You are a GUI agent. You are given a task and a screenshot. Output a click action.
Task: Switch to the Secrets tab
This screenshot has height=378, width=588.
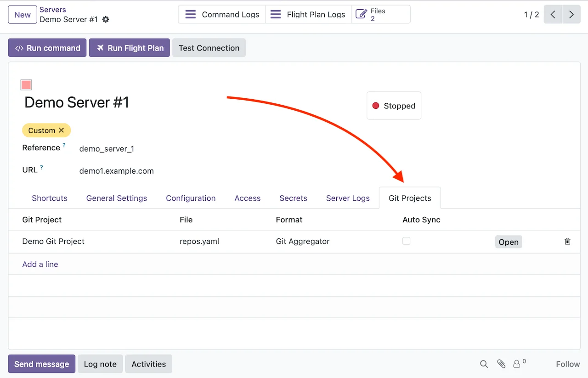coord(293,198)
